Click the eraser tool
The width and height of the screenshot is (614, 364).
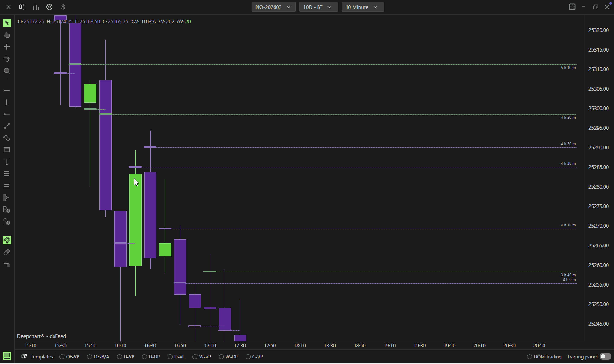click(x=7, y=252)
